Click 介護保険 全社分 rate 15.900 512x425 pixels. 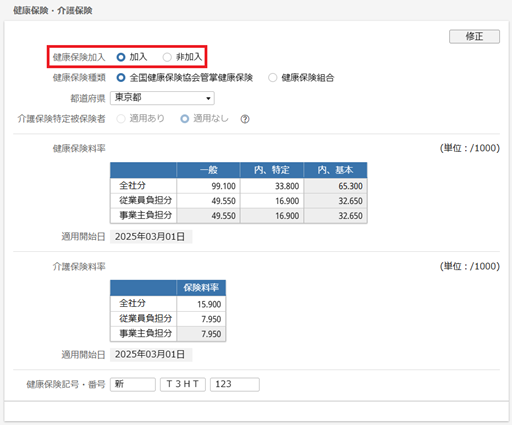(x=201, y=304)
